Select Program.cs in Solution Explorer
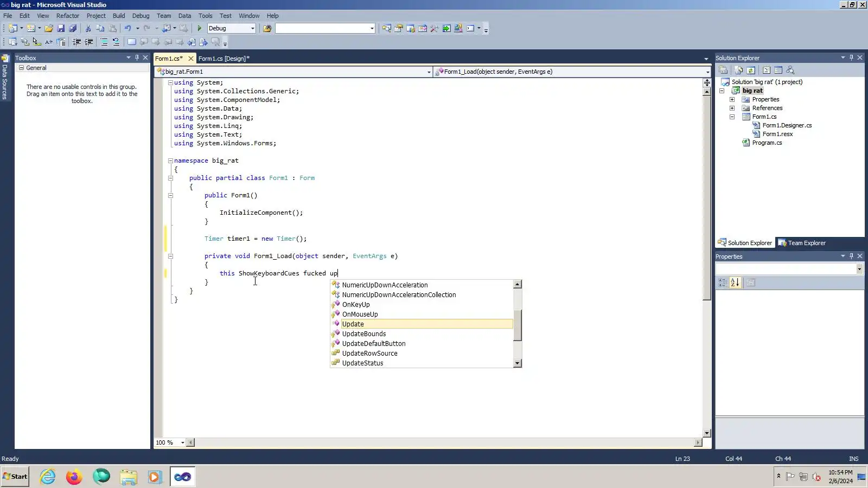The height and width of the screenshot is (488, 868). [x=767, y=143]
